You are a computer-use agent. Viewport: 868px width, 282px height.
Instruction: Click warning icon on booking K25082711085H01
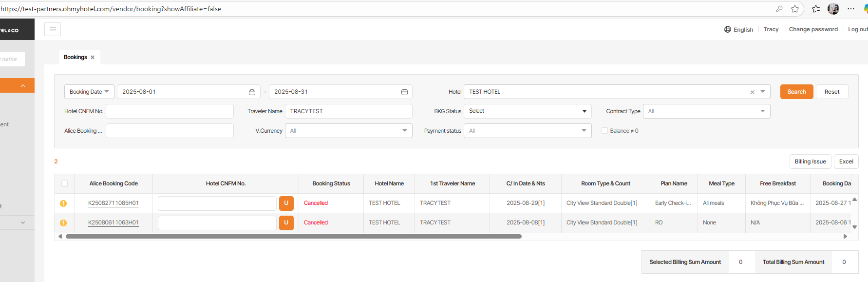click(63, 203)
